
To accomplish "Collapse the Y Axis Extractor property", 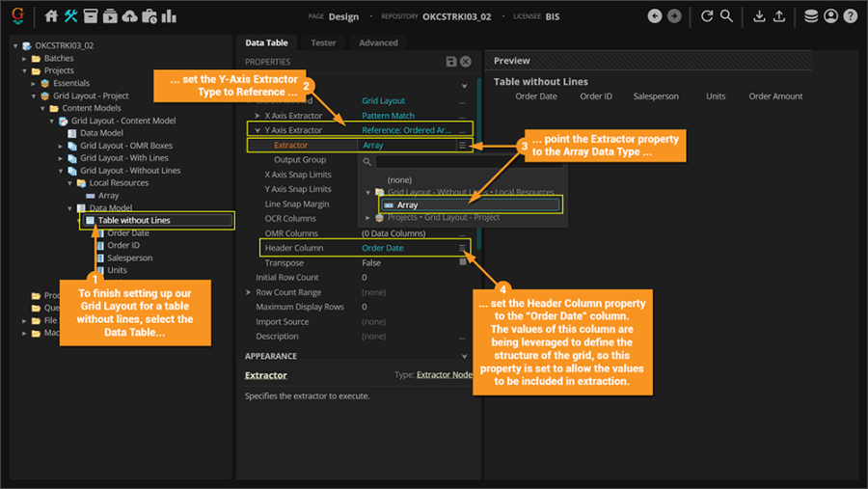I will [258, 130].
